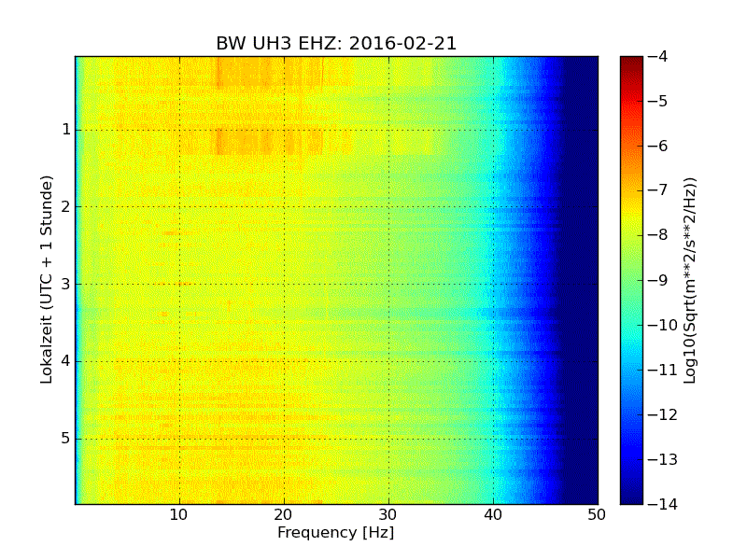
Task: Click the plot title BW UH3 EHZ: 2016-02-21
Action: click(x=336, y=43)
